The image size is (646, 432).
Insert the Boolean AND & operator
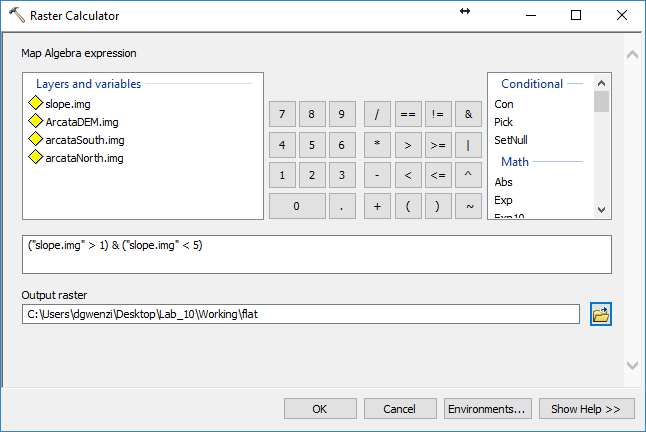[x=468, y=114]
